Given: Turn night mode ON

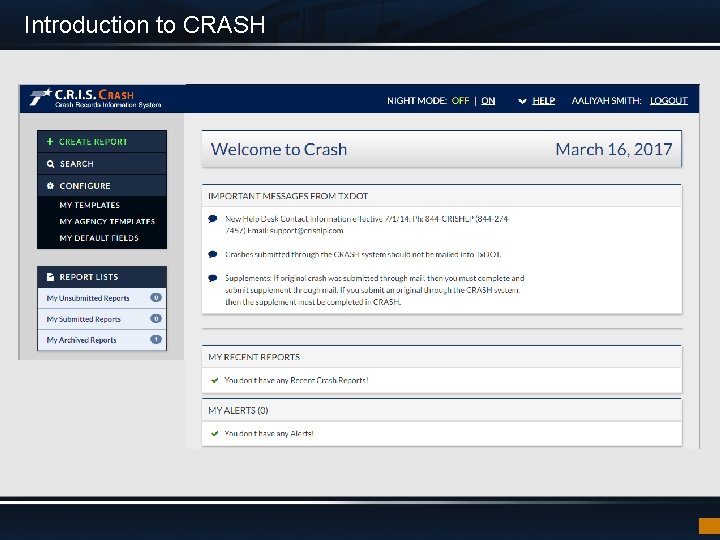Looking at the screenshot, I should [x=488, y=101].
